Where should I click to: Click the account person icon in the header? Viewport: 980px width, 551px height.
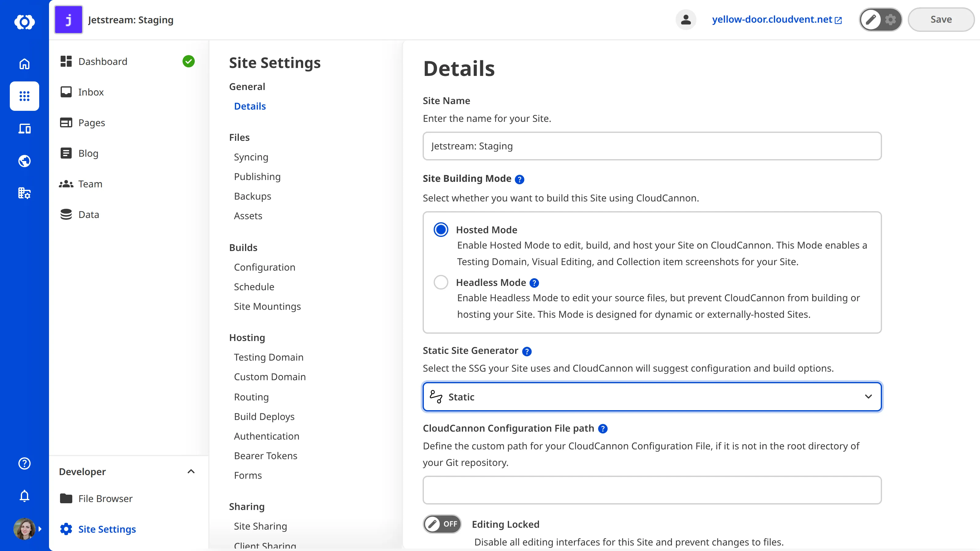686,19
